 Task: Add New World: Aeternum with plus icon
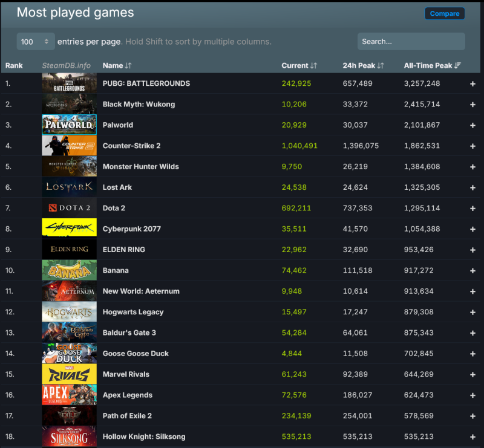(473, 291)
